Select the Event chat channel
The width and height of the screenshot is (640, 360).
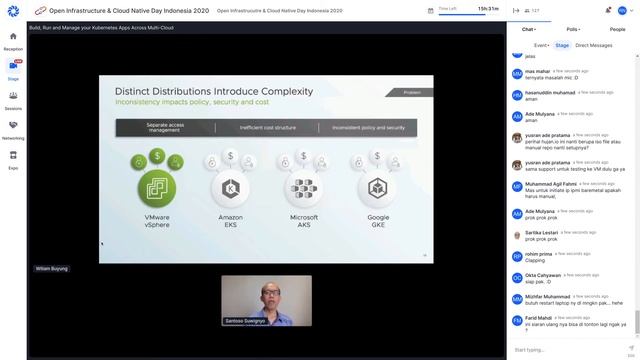point(541,45)
